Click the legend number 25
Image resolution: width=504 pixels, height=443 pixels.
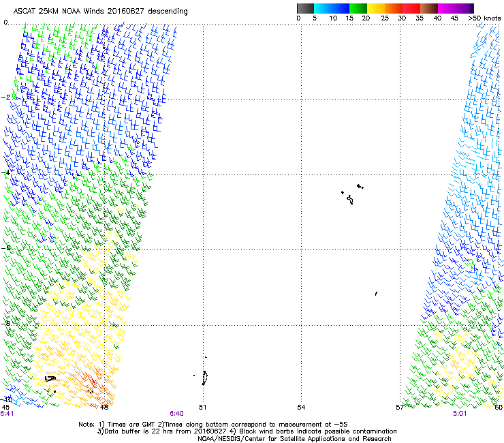pos(385,18)
